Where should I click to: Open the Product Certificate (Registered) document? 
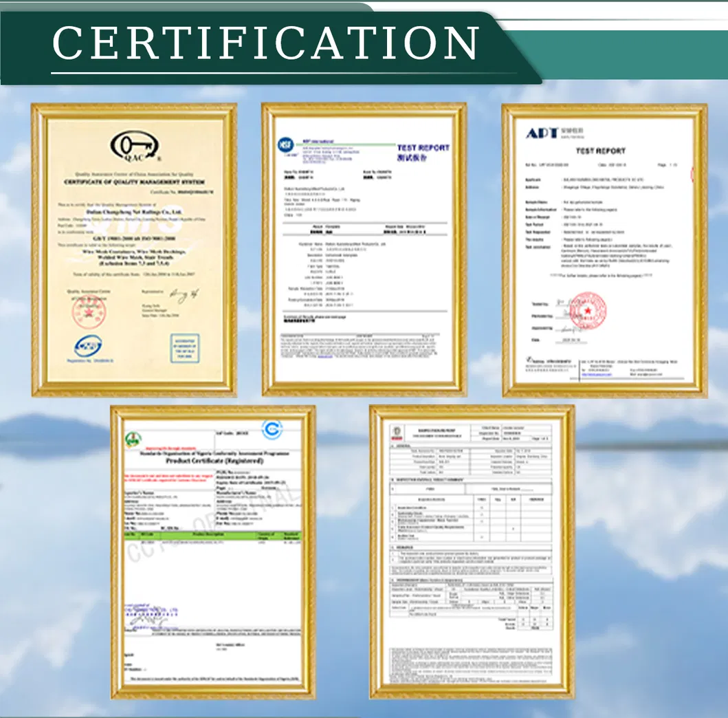212,552
